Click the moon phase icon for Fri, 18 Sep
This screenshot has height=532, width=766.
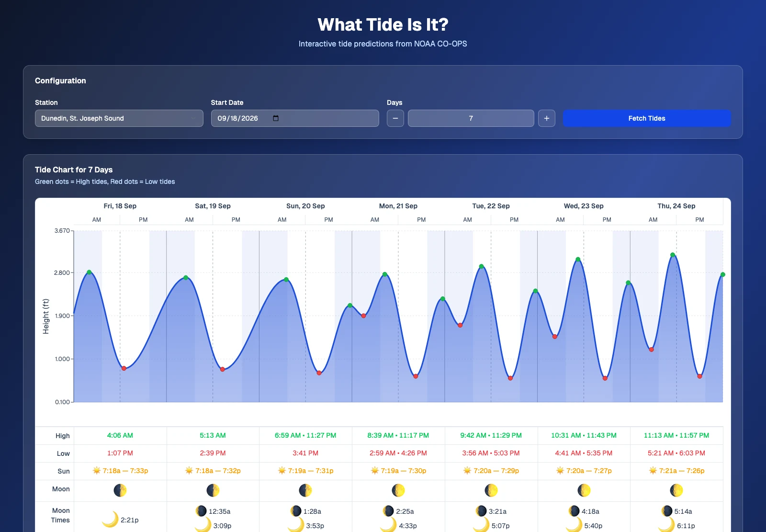[x=120, y=490]
